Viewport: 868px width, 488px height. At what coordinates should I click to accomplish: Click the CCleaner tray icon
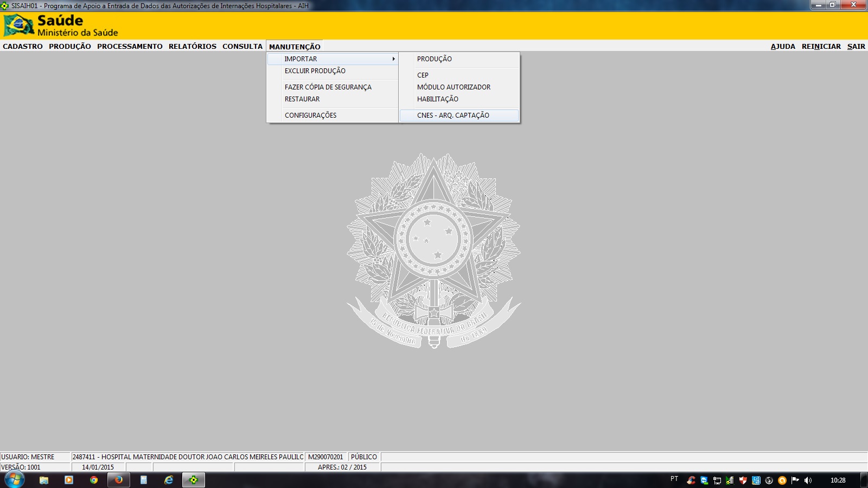691,480
